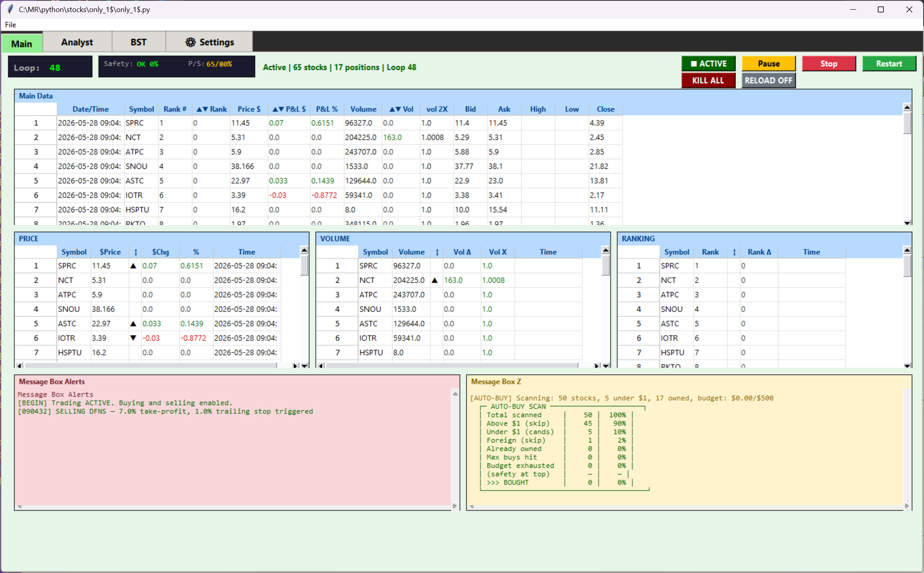The image size is (924, 573).
Task: Click the up-down arrow header in RANKING panel
Action: (734, 252)
